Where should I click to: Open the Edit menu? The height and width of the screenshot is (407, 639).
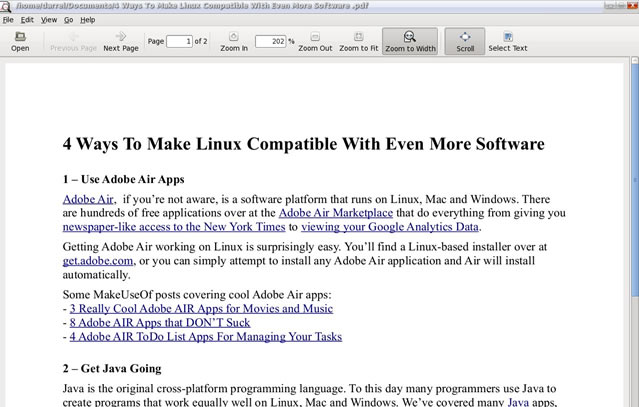tap(27, 20)
